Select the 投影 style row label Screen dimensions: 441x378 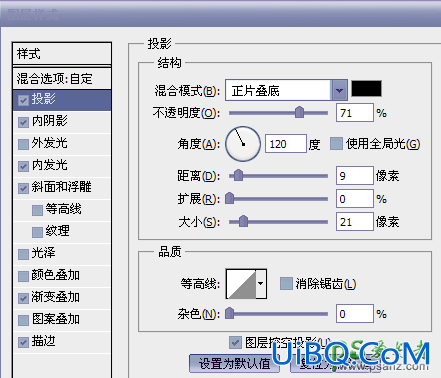(x=44, y=99)
